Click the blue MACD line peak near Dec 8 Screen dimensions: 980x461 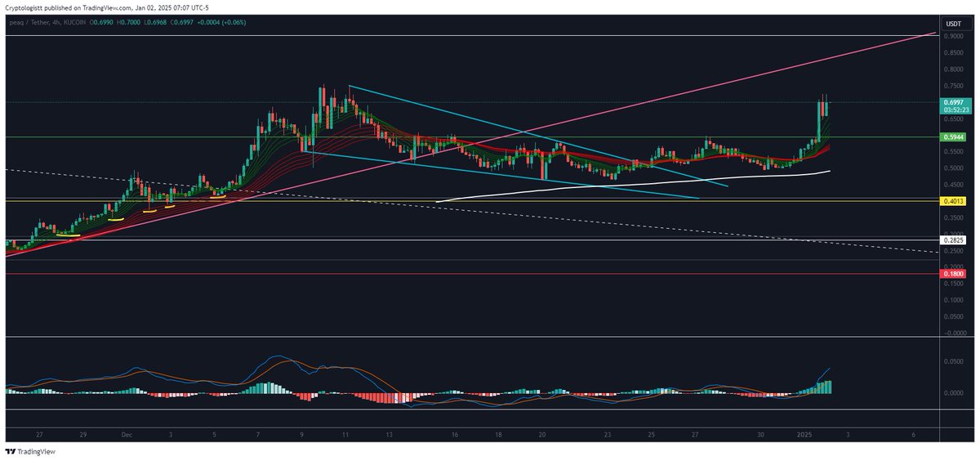pyautogui.click(x=278, y=356)
